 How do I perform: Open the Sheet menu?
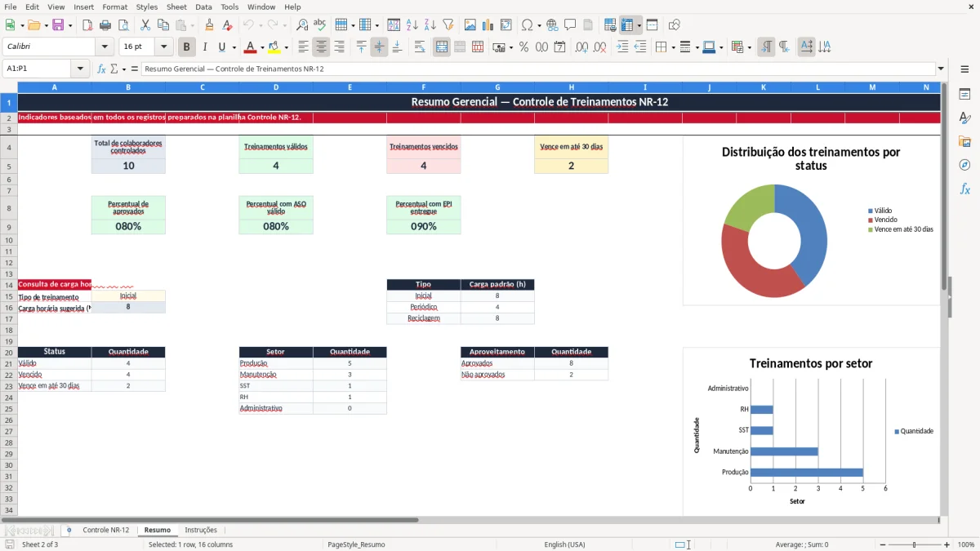[176, 7]
